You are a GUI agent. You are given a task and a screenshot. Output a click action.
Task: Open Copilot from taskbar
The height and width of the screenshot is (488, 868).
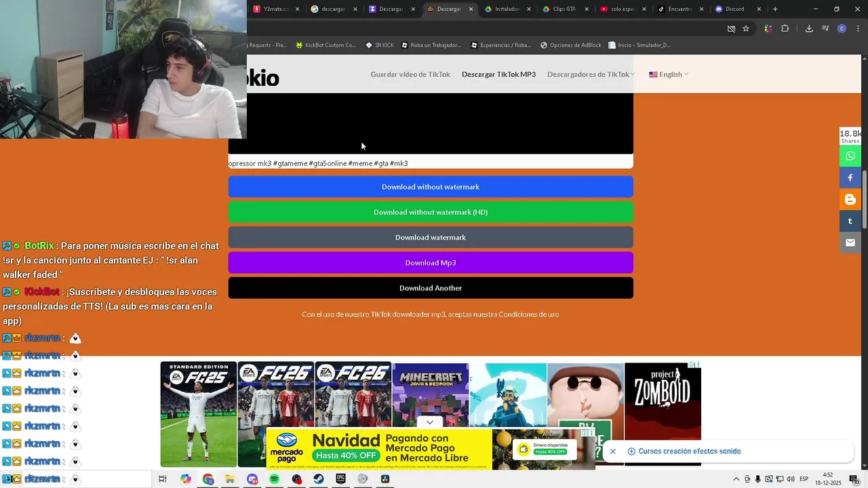click(x=186, y=479)
